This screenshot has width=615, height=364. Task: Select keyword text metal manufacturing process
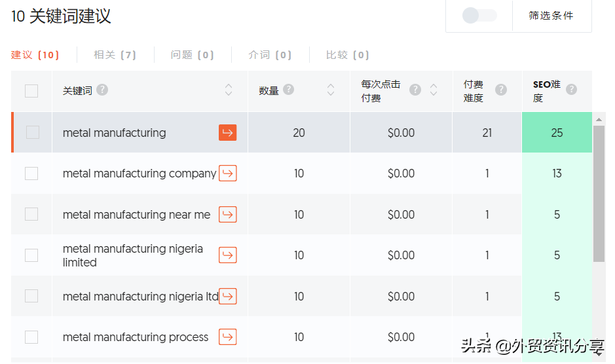[136, 337]
